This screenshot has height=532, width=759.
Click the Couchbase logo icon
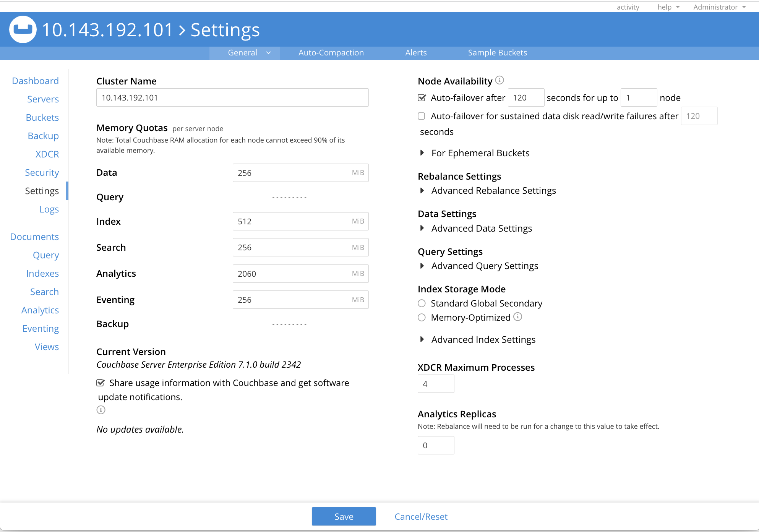point(23,29)
